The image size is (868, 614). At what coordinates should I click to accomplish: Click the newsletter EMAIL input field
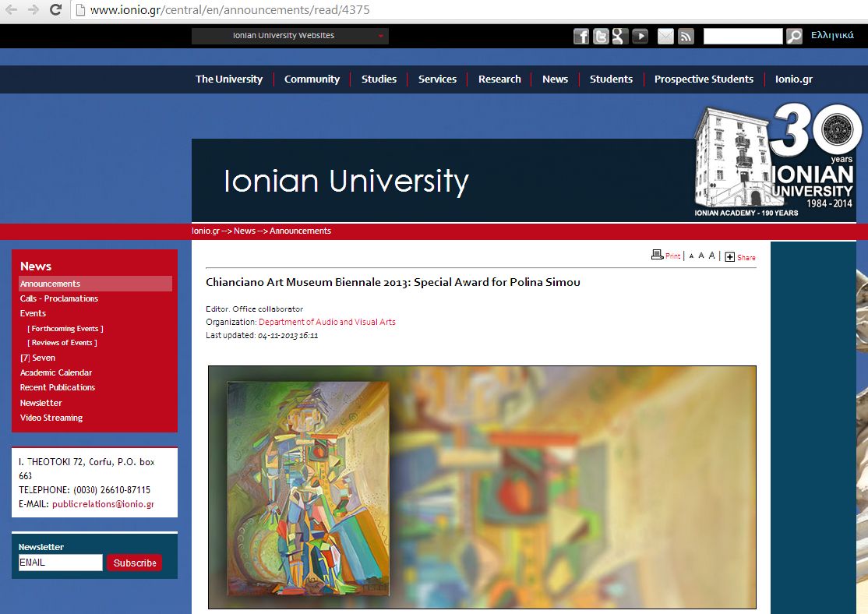click(61, 563)
